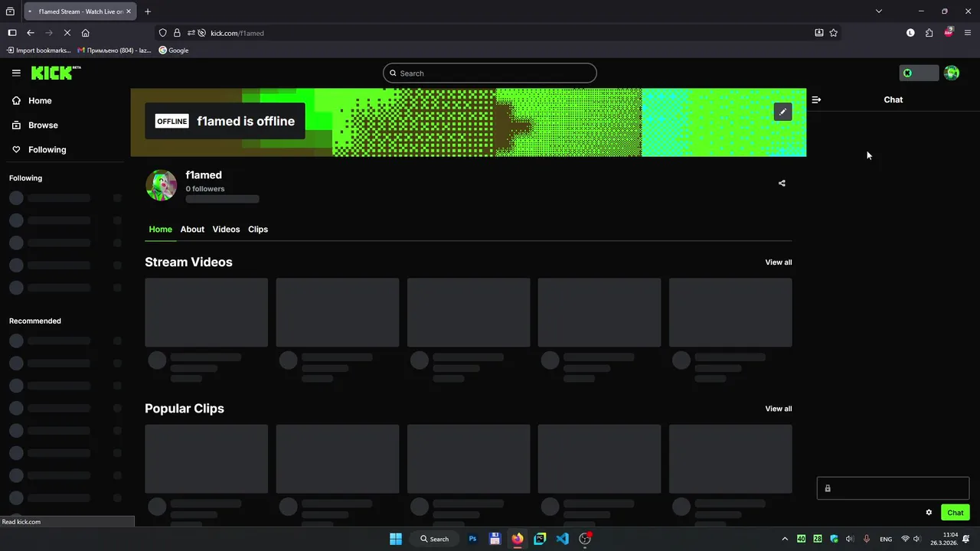Open Firefox recent browsing view icon

pos(10,11)
